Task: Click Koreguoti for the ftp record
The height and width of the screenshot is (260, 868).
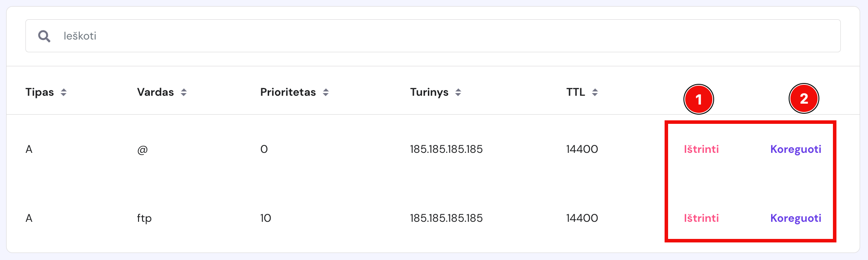Action: tap(795, 217)
